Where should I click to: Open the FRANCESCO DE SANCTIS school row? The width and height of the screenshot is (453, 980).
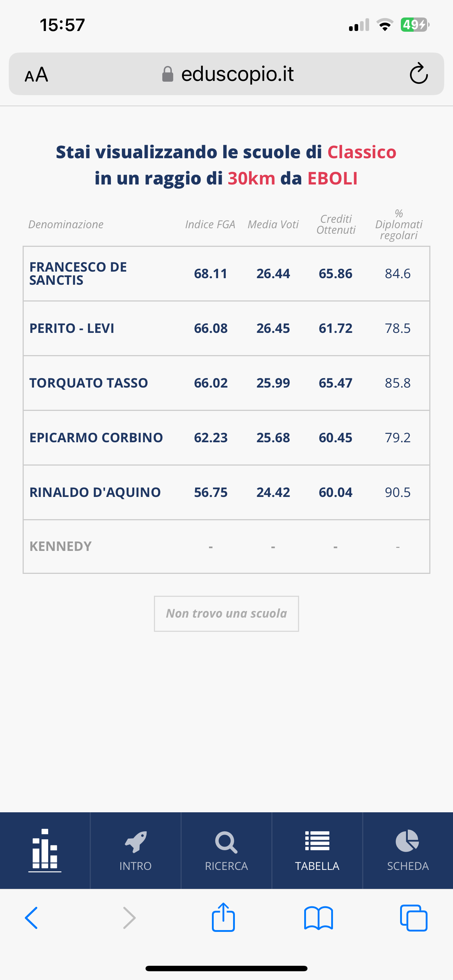pos(78,273)
